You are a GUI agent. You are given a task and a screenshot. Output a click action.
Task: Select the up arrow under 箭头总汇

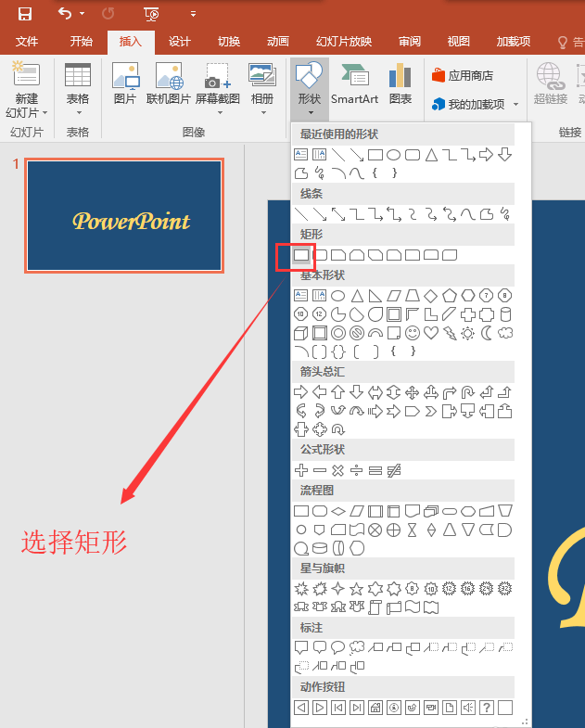coord(338,392)
